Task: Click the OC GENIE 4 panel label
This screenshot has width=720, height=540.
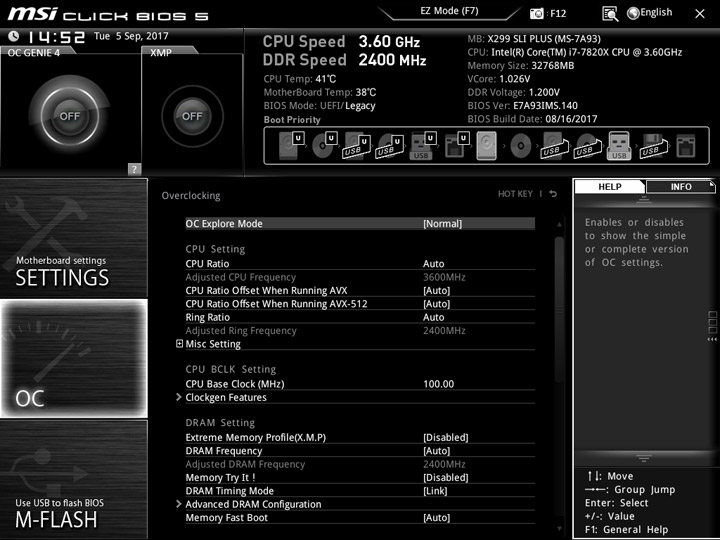Action: 34,53
